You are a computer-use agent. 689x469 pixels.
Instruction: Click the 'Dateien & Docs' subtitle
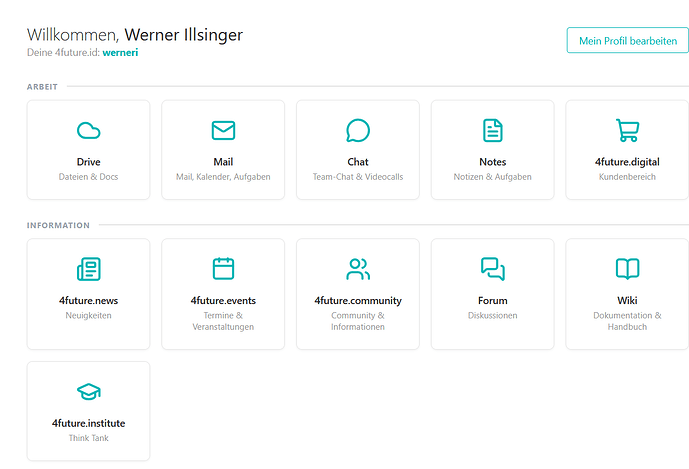[x=88, y=177]
